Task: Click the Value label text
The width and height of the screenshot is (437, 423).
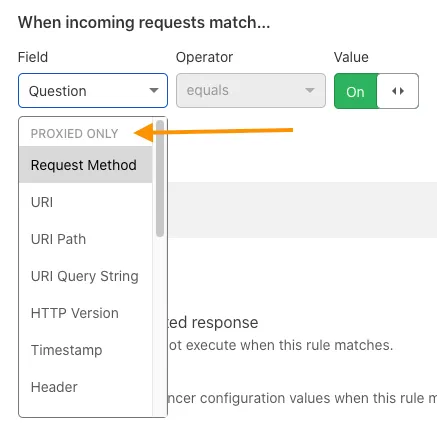Action: (351, 57)
